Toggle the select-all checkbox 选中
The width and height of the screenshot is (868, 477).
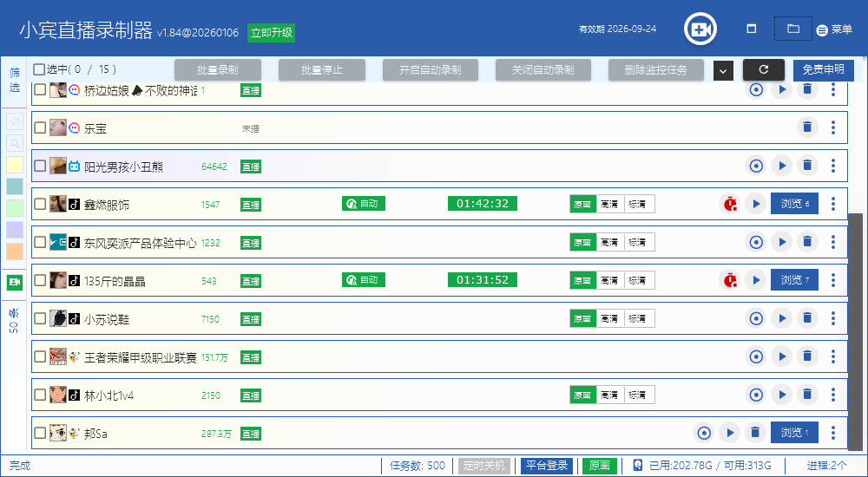39,69
